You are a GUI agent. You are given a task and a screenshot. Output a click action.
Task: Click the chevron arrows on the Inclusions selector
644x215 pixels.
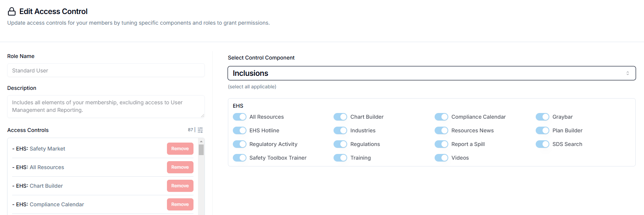point(627,73)
